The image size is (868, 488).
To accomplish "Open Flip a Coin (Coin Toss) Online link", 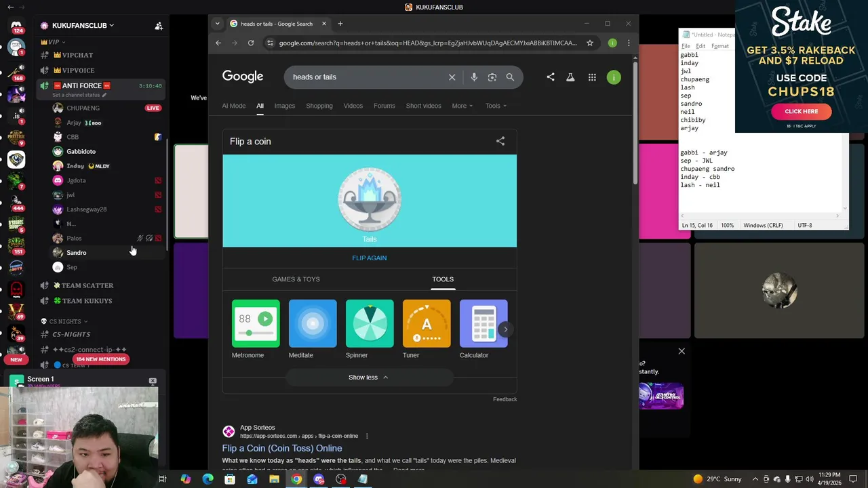I will coord(282,448).
